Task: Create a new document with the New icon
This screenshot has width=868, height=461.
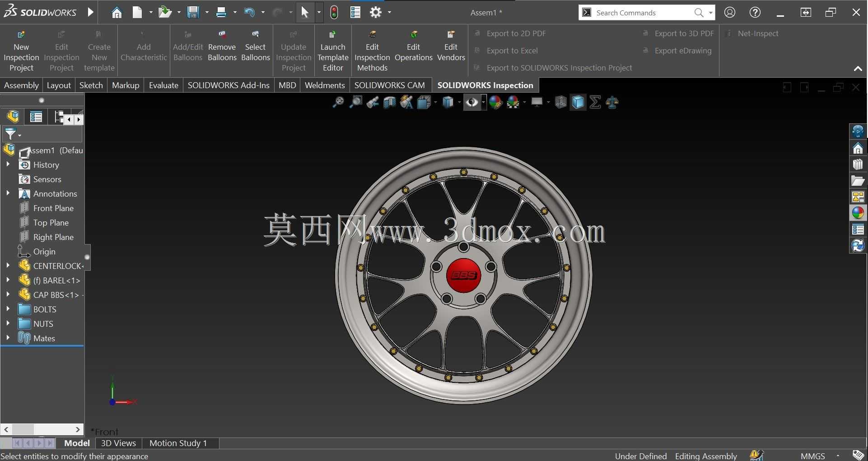Action: click(137, 13)
